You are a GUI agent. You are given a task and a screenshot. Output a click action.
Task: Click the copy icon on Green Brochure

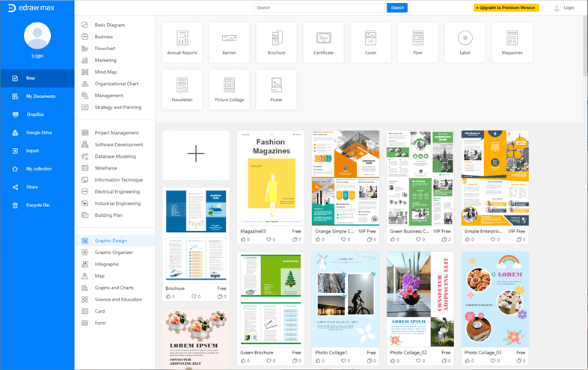point(295,360)
